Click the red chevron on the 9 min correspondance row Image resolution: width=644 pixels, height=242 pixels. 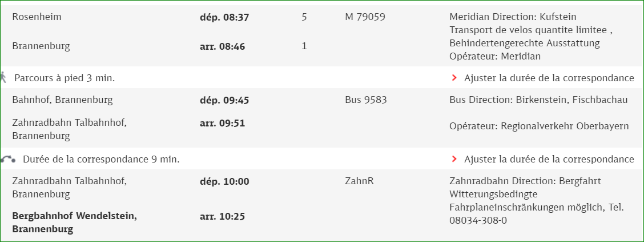coord(454,159)
